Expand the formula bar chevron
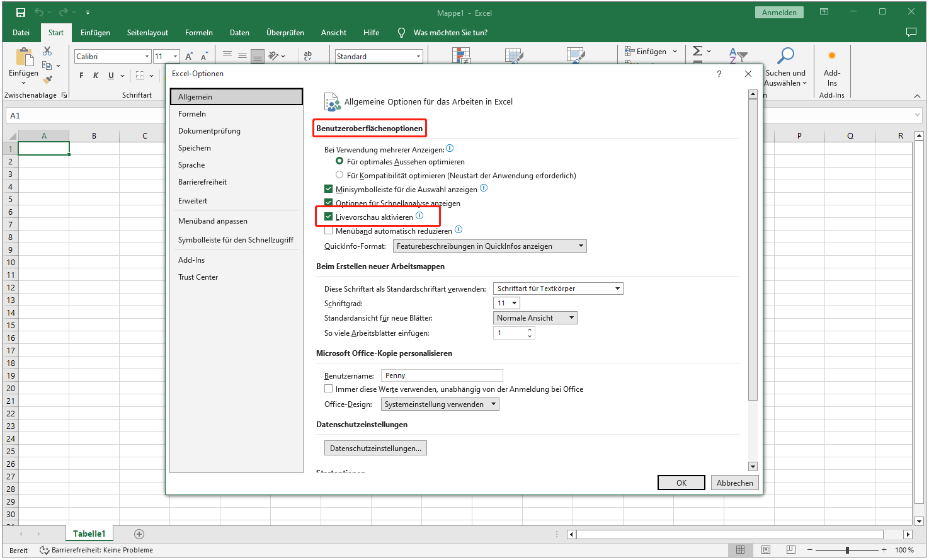929x560 pixels. (917, 115)
